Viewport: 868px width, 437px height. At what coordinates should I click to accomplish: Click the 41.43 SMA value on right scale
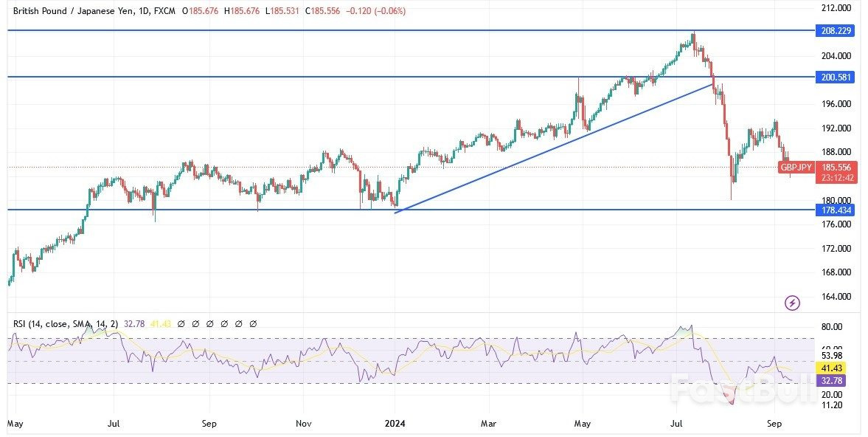point(832,368)
